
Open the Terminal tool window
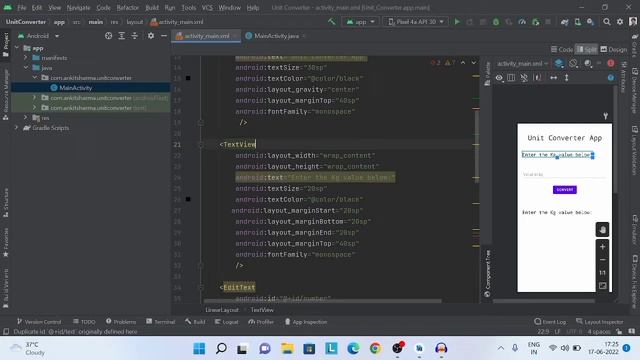pyautogui.click(x=160, y=322)
